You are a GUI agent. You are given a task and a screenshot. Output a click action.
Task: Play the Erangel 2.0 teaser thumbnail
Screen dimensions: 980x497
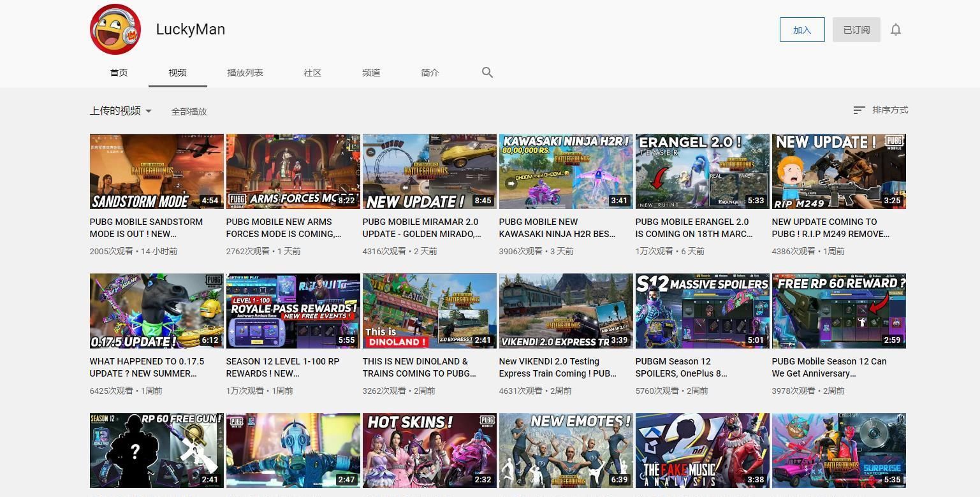[x=703, y=171]
